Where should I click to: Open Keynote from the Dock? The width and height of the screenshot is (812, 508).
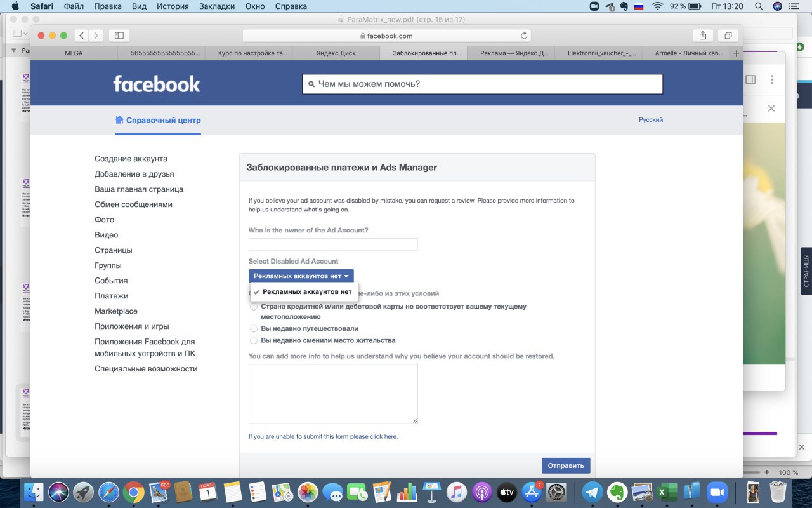[431, 491]
